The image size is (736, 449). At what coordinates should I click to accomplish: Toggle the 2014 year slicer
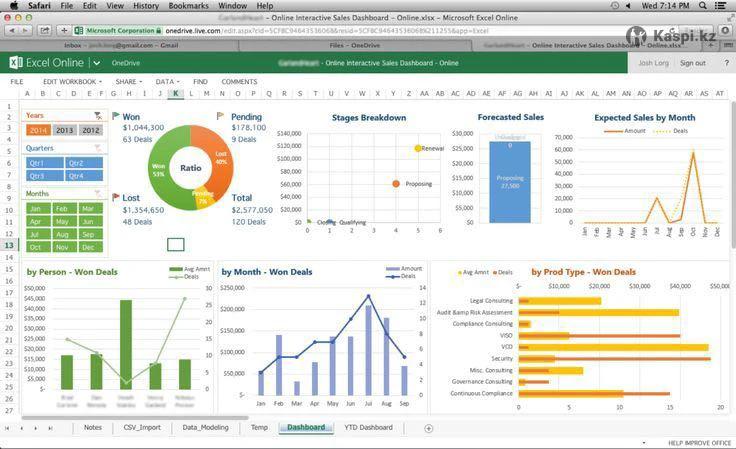point(38,130)
